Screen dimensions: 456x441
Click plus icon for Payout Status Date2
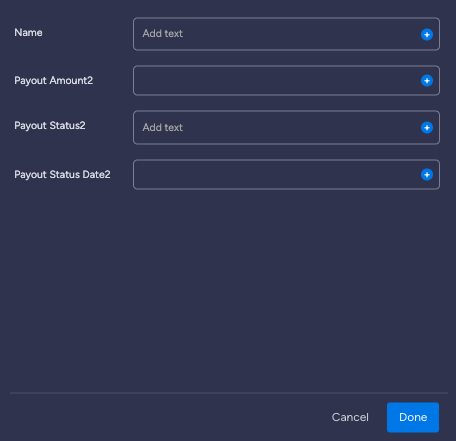[x=427, y=174]
